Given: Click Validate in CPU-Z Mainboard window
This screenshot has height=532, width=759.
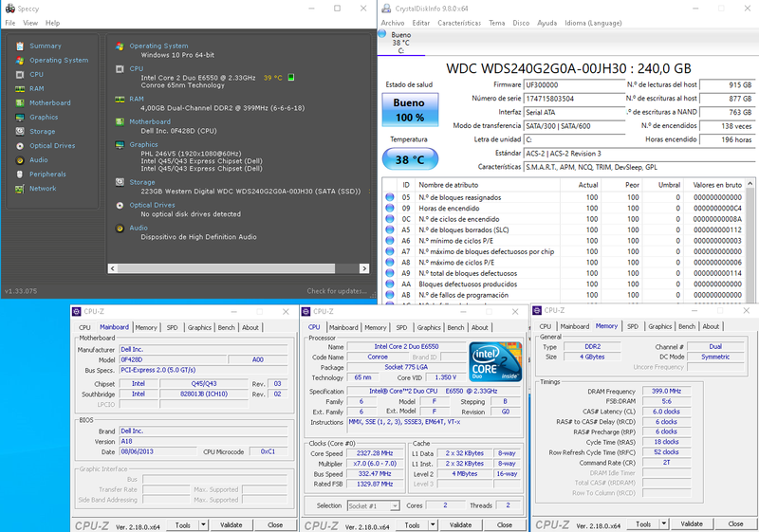Looking at the screenshot, I should click(231, 524).
